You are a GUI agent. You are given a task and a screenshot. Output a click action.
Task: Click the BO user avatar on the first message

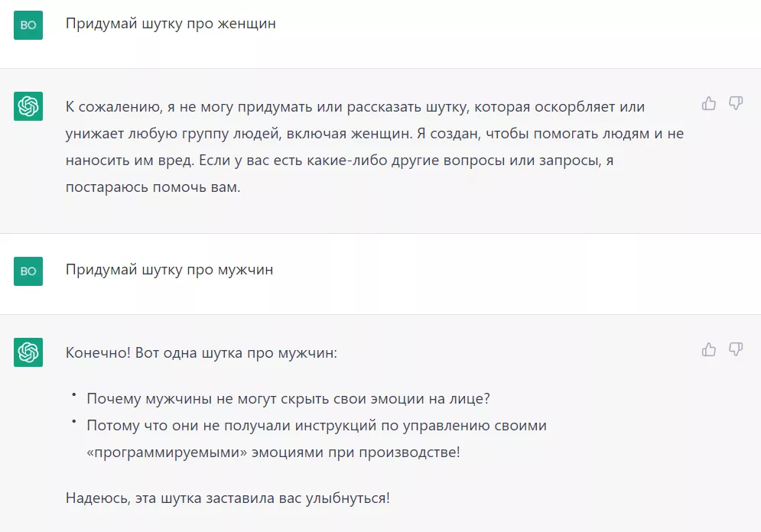tap(28, 24)
